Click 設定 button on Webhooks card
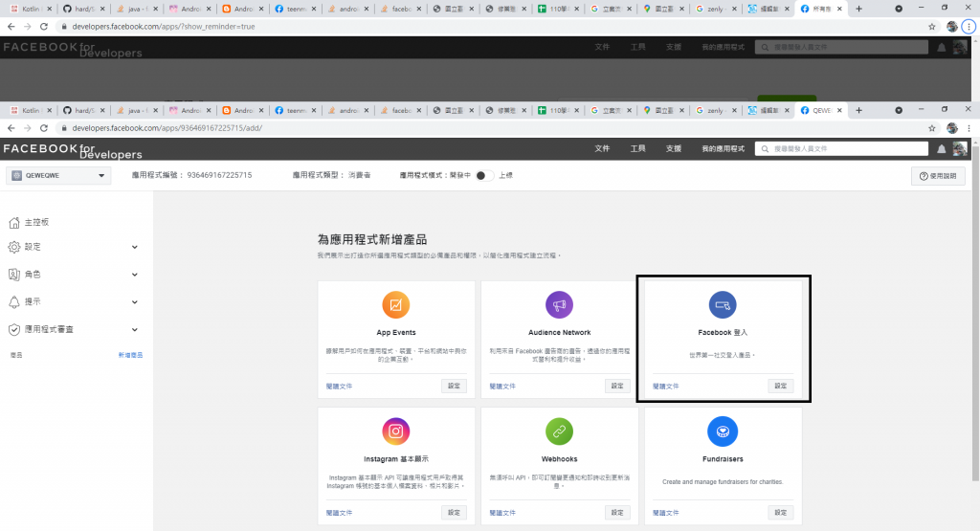Image resolution: width=980 pixels, height=531 pixels. tap(617, 512)
